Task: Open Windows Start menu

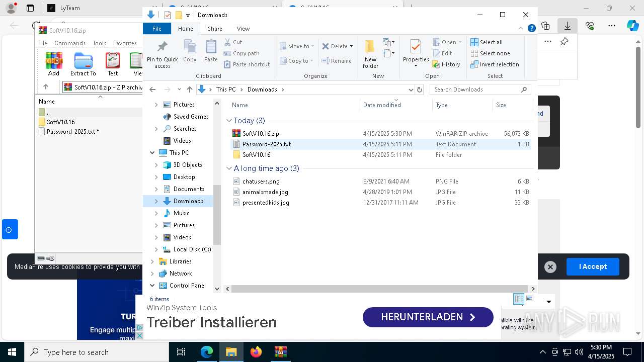Action: point(12,352)
